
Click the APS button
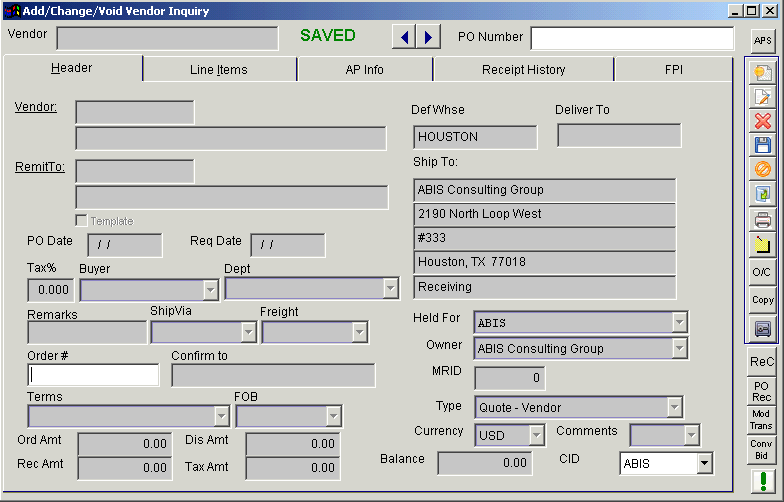762,40
